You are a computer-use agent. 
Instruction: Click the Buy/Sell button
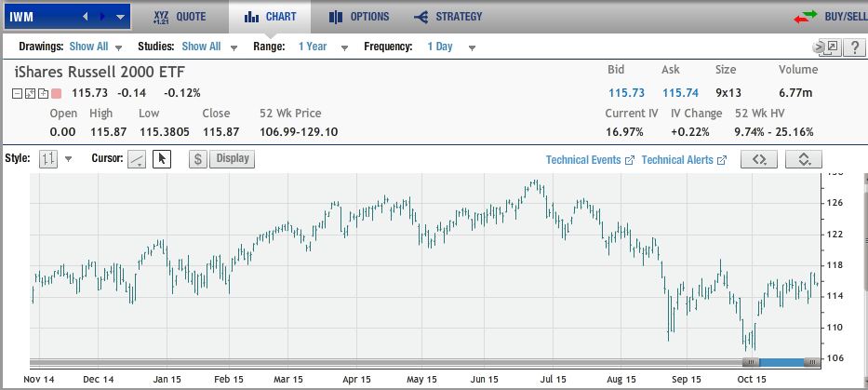(x=829, y=17)
